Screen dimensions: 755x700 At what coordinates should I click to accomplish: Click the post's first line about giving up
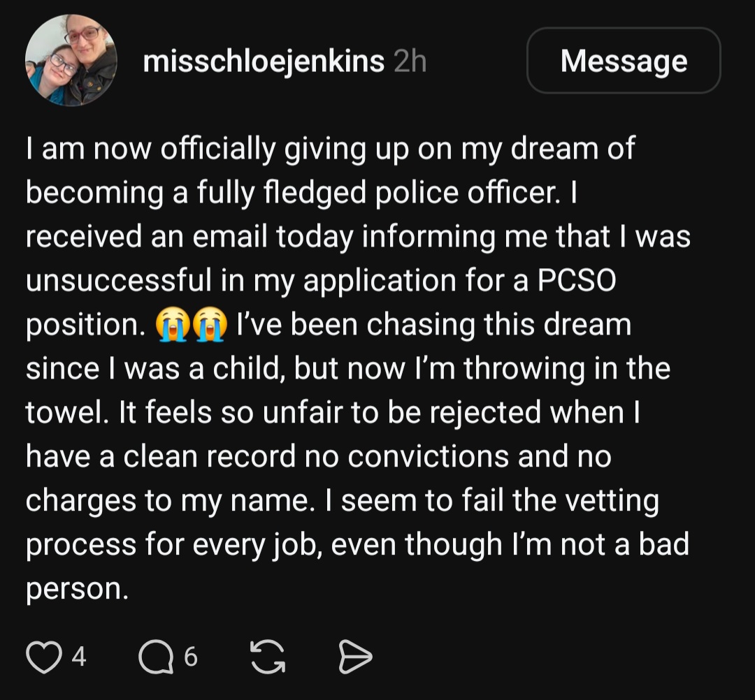tap(330, 150)
